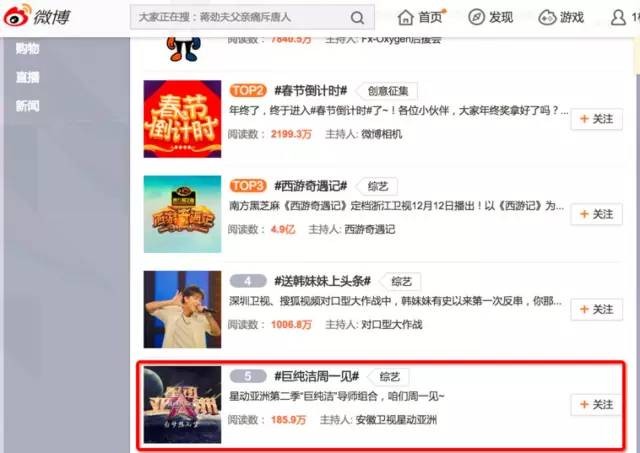Image resolution: width=640 pixels, height=453 pixels.
Task: Select 购物 in left sidebar
Action: [27, 50]
